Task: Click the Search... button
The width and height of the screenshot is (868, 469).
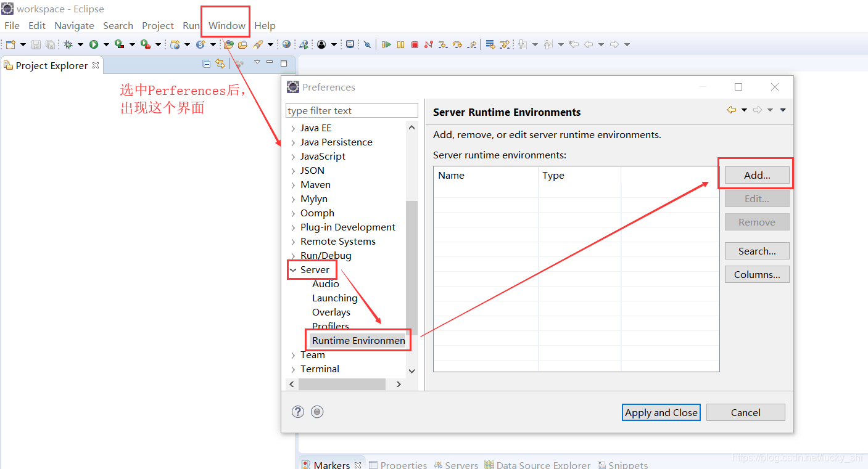Action: click(x=757, y=251)
